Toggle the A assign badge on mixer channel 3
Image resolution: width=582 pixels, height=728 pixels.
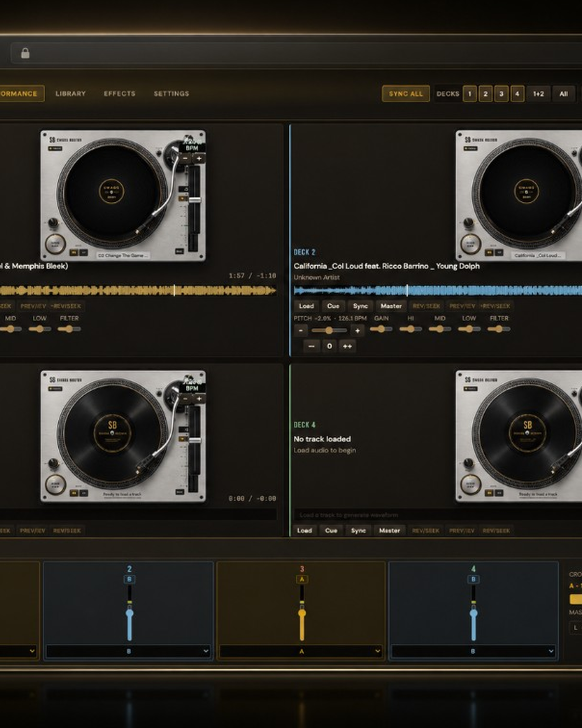(x=302, y=579)
